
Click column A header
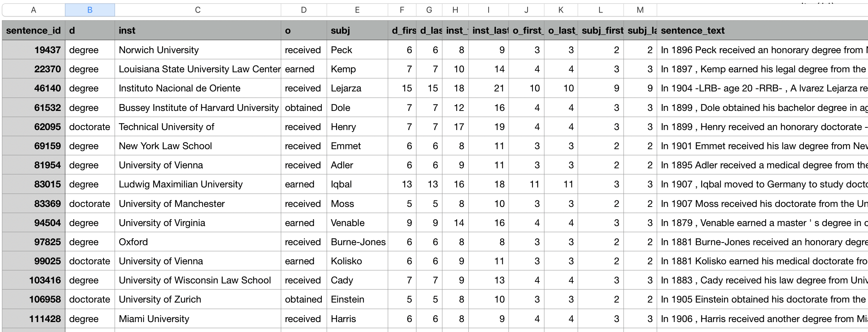(x=34, y=10)
